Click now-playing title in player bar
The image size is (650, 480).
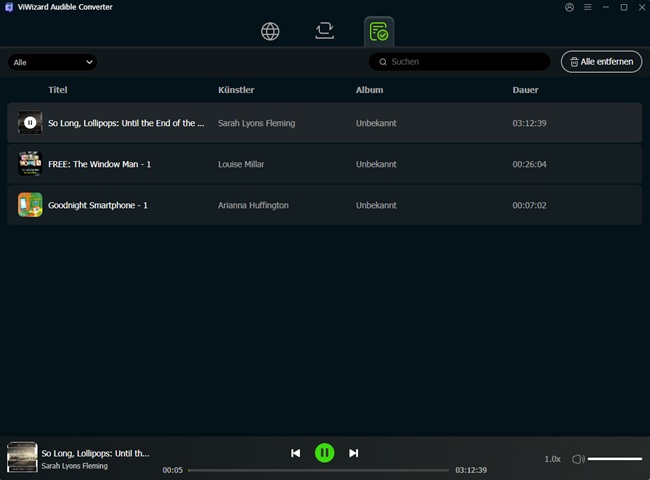[95, 453]
